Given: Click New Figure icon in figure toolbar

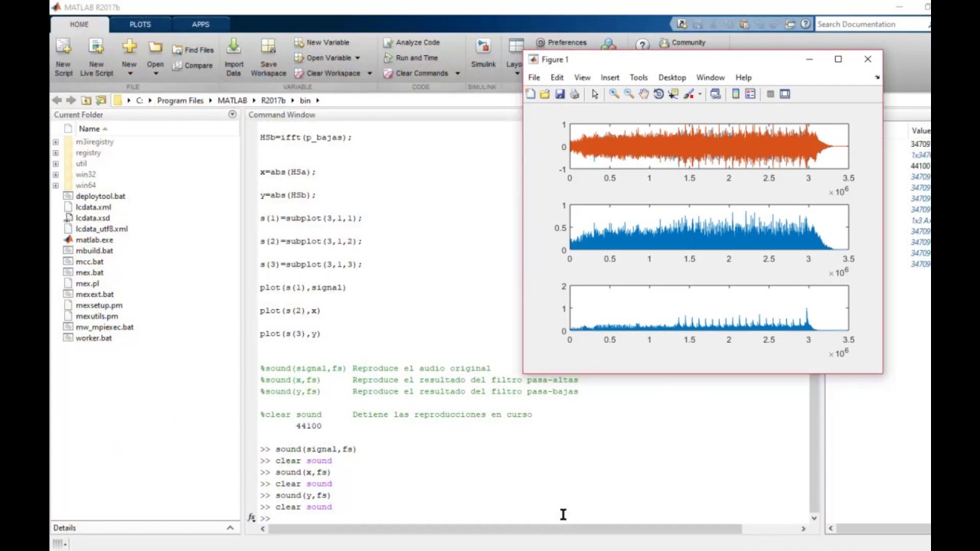Looking at the screenshot, I should tap(531, 94).
